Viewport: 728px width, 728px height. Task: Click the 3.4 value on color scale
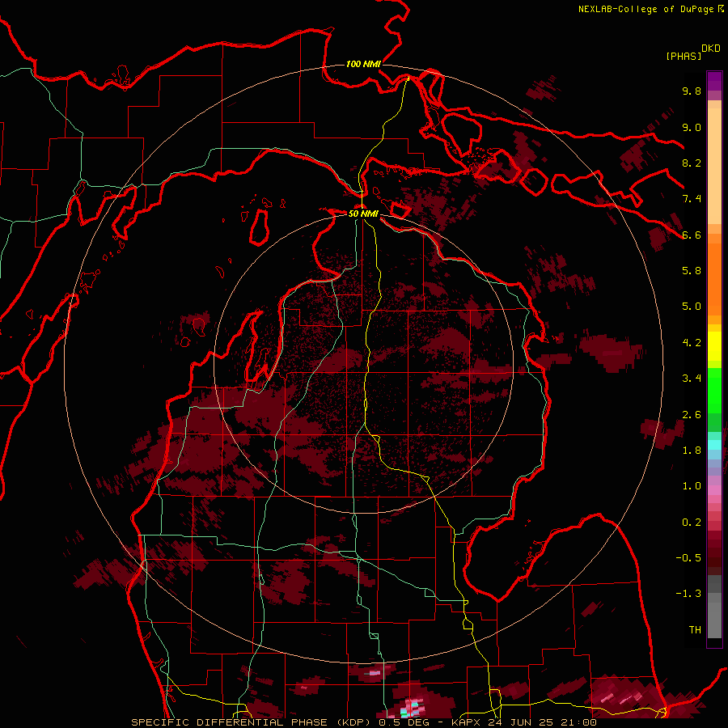coord(692,379)
